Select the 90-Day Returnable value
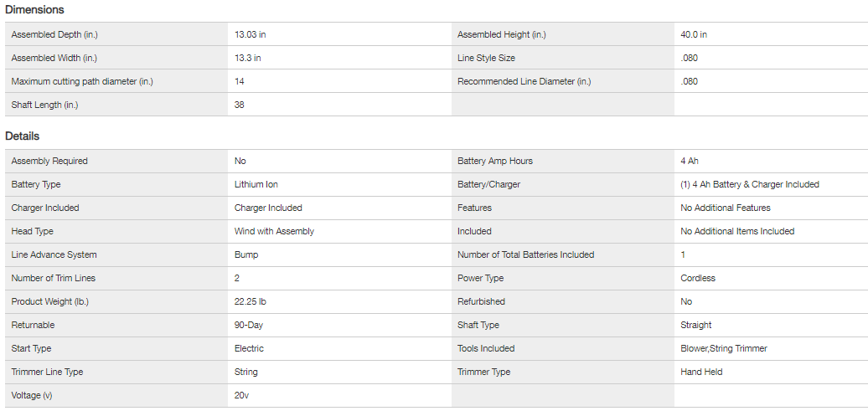 (x=249, y=325)
